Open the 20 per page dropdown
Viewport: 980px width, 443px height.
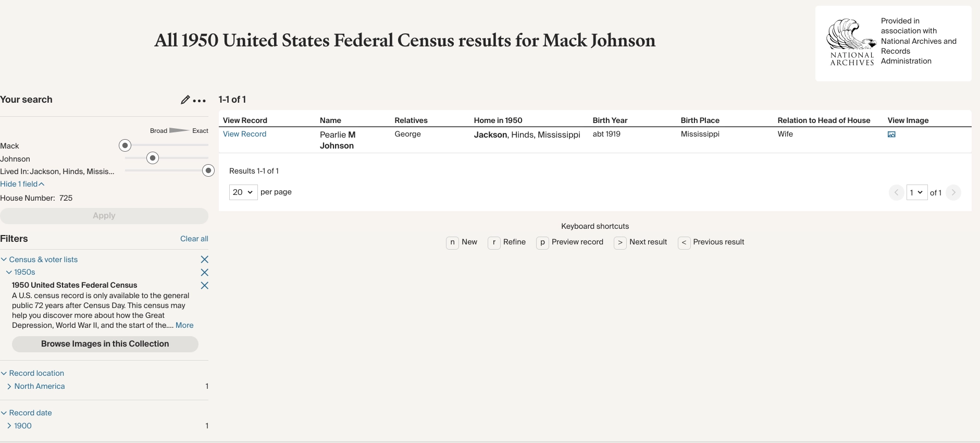coord(243,192)
